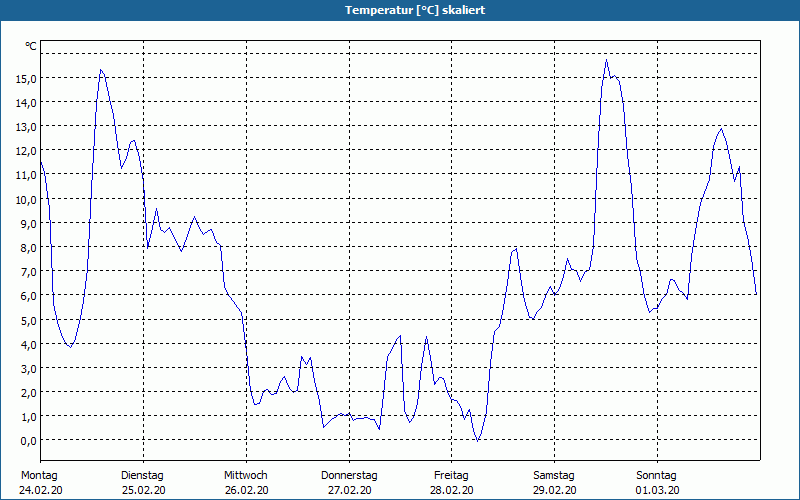The height and width of the screenshot is (500, 800).
Task: Click the date 28.02.20
Action: click(452, 490)
